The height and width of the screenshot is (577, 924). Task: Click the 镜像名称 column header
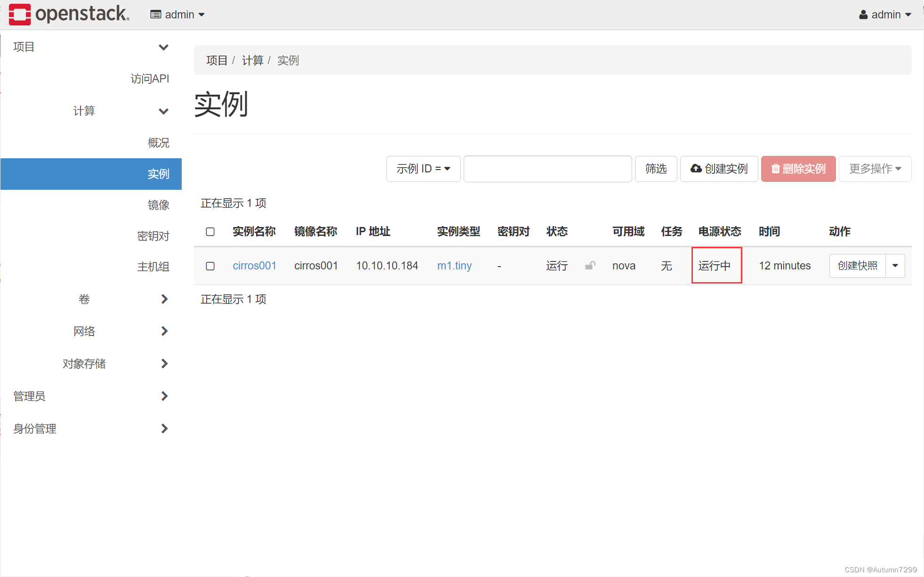point(316,231)
